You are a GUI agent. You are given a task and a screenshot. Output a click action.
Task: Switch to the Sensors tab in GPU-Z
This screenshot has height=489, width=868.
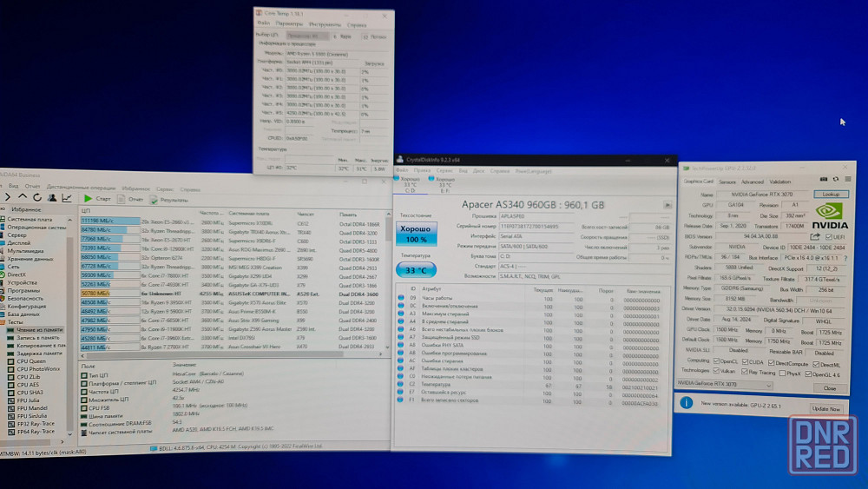click(727, 182)
